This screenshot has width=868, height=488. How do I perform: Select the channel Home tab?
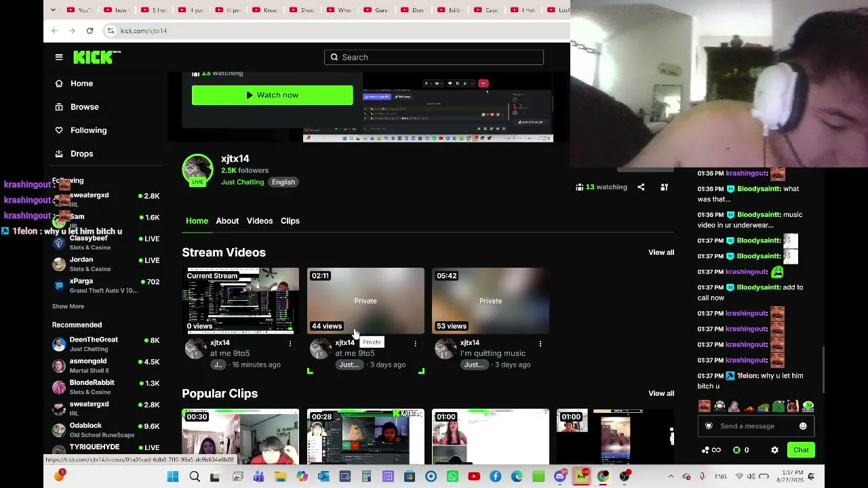197,221
